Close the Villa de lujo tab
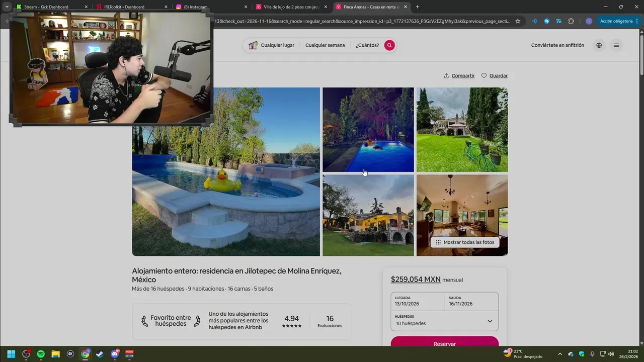The image size is (644, 362). pyautogui.click(x=326, y=7)
